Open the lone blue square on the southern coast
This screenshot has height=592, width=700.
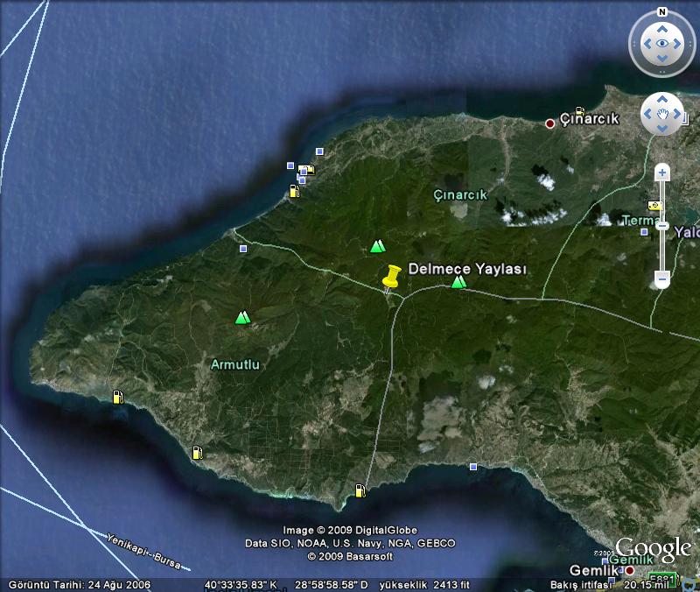473,467
